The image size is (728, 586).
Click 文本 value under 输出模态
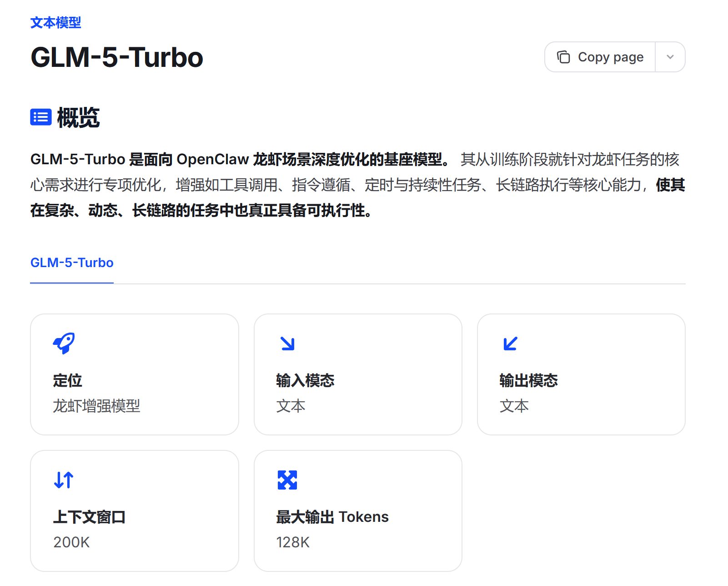coord(514,406)
